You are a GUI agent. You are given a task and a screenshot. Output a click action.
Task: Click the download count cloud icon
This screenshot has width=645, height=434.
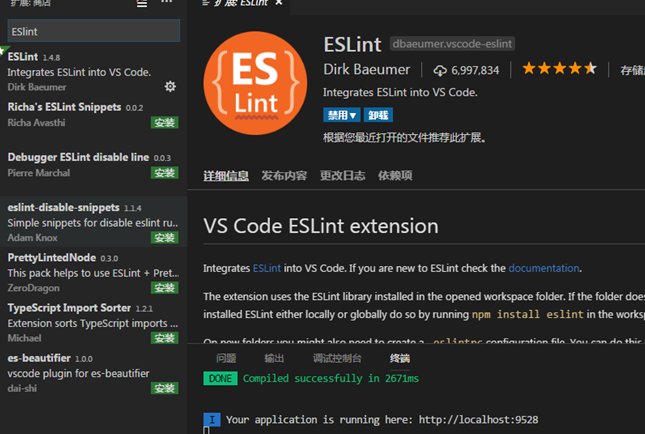(x=440, y=71)
